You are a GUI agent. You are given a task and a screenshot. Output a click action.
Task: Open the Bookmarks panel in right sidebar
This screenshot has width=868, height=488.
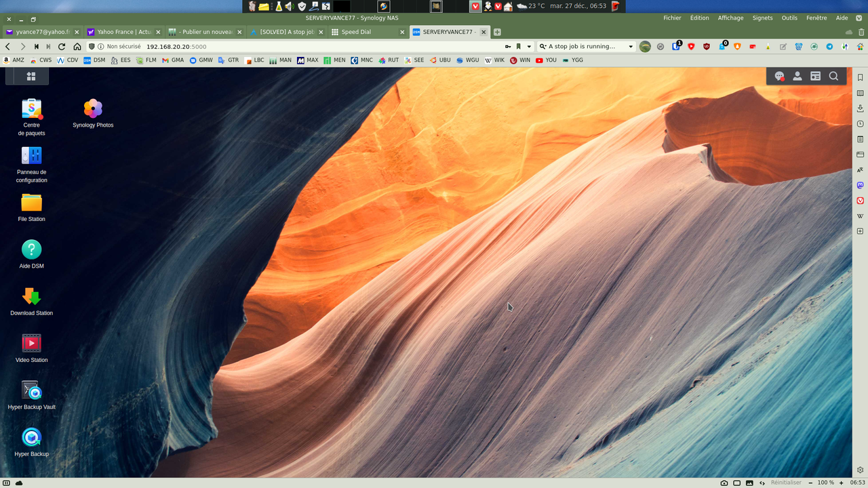pos(860,78)
